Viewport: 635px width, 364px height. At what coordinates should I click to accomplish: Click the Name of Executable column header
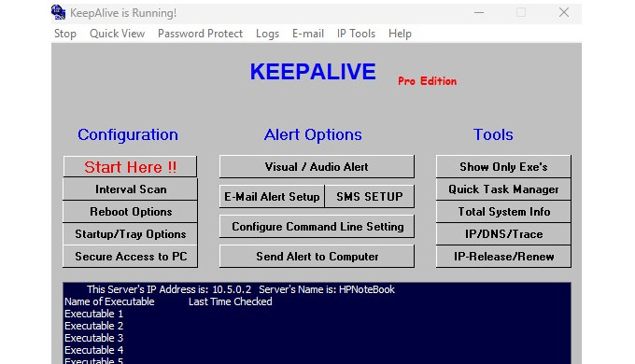109,301
